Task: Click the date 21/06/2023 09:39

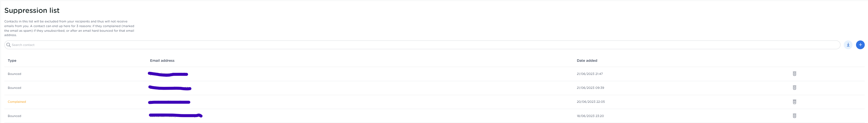Action: pos(590,88)
